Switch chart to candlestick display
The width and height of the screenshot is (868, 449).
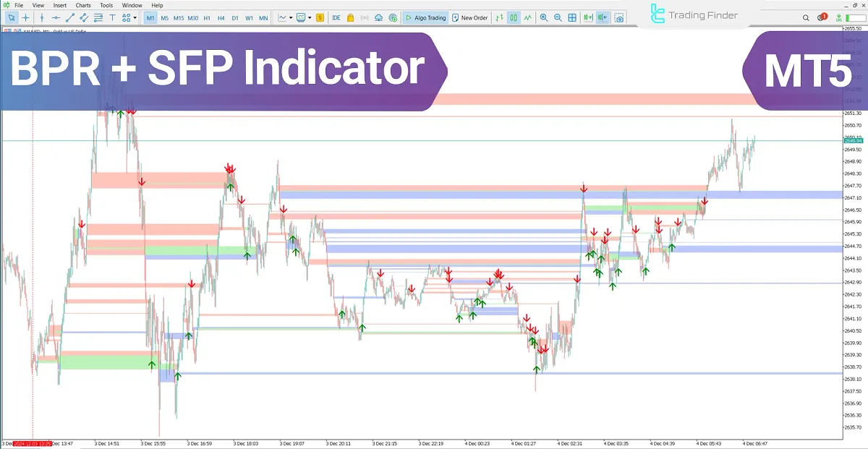(513, 17)
